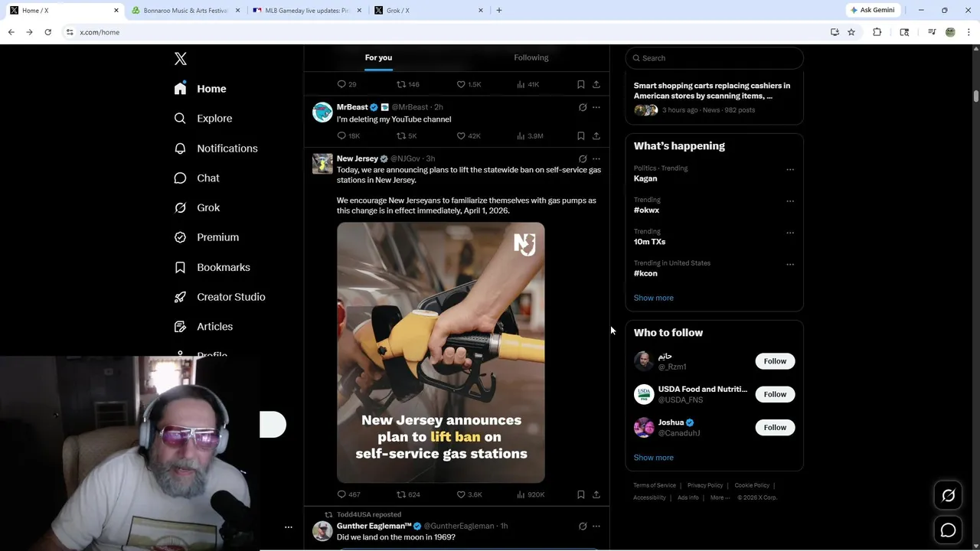Ask Grok about Gunther Eagleman post
This screenshot has height=551, width=980.
pyautogui.click(x=583, y=527)
